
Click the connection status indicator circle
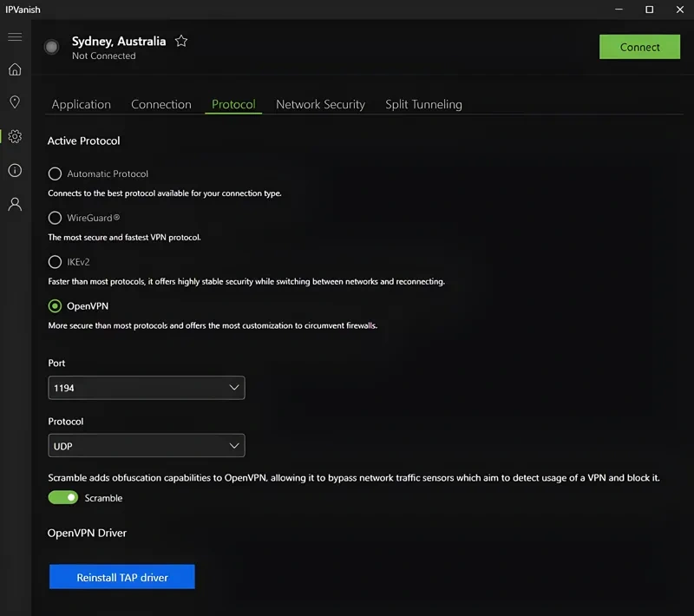[51, 48]
